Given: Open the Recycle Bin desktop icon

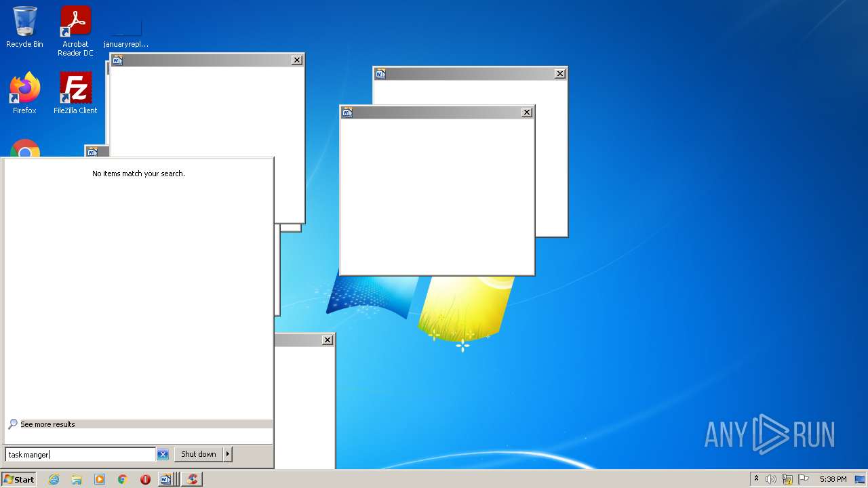Looking at the screenshot, I should pyautogui.click(x=24, y=27).
